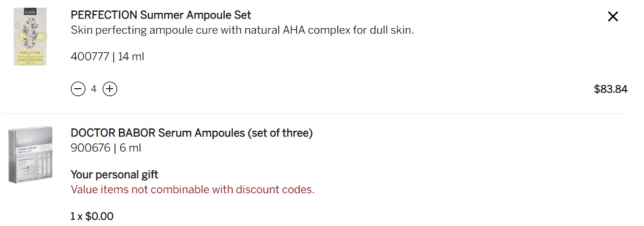Click the BABOR logo atop the Summer Ampoule package
The height and width of the screenshot is (226, 644).
[30, 12]
